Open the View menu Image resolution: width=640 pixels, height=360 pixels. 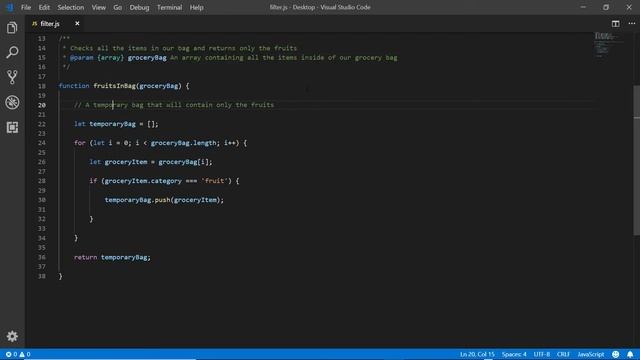[x=98, y=7]
